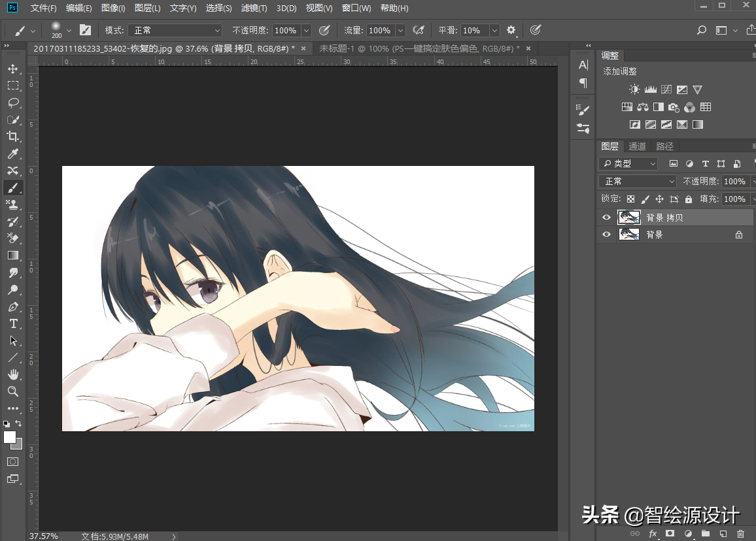
Task: Add a Color Balance adjustment
Action: pyautogui.click(x=643, y=107)
